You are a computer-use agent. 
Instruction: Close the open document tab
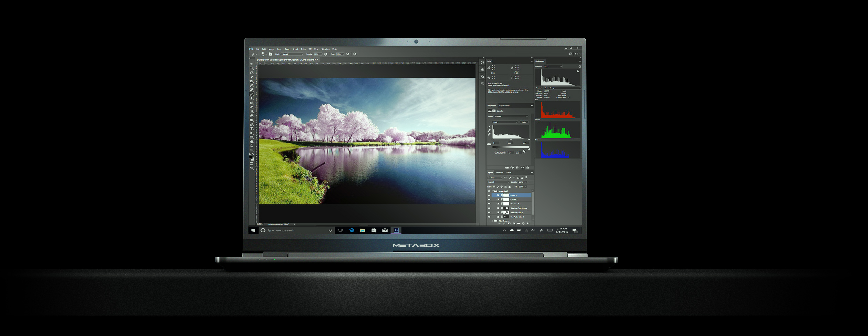(318, 60)
